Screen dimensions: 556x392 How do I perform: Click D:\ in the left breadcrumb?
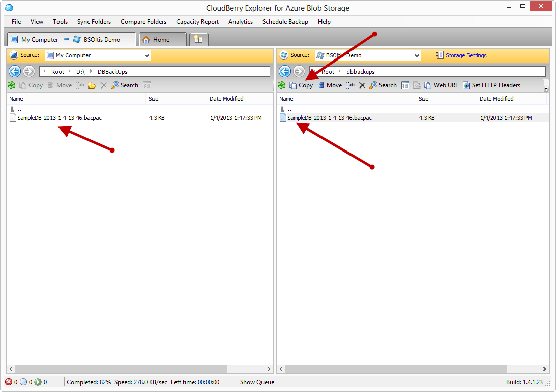pos(80,72)
